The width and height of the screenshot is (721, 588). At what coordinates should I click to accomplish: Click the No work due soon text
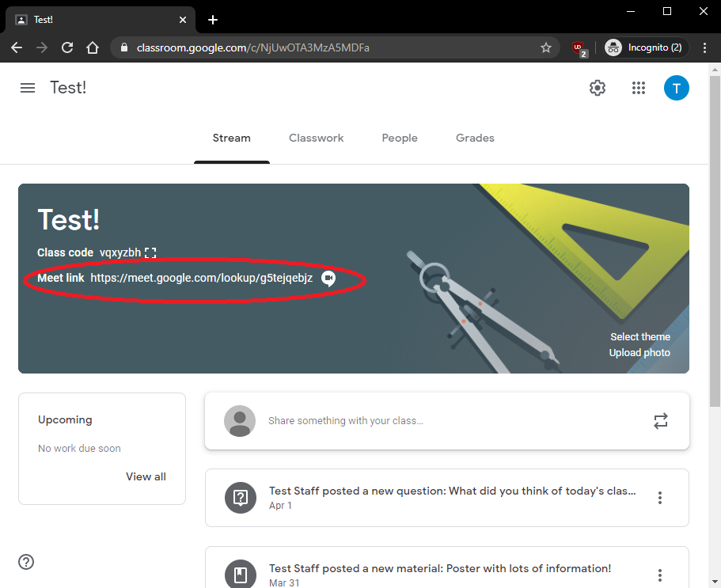(x=79, y=448)
